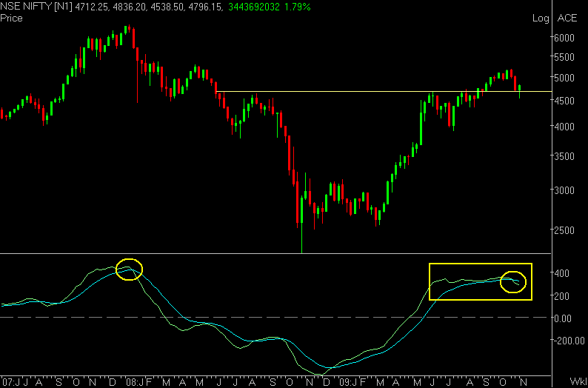Click the '3000' price axis label
588x388 pixels.
click(x=564, y=190)
